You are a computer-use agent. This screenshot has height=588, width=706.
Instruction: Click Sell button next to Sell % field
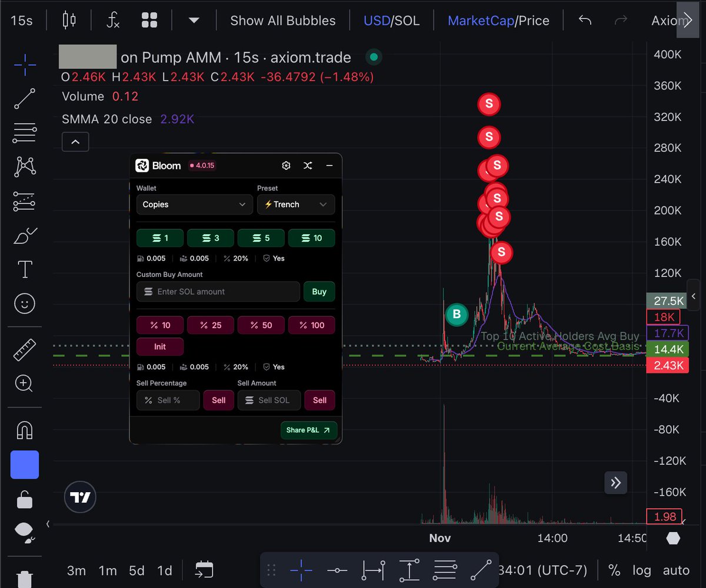pyautogui.click(x=219, y=400)
